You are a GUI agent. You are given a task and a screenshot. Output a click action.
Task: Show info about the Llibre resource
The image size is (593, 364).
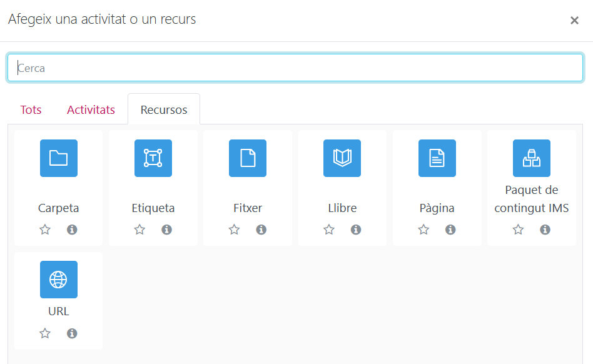click(356, 230)
